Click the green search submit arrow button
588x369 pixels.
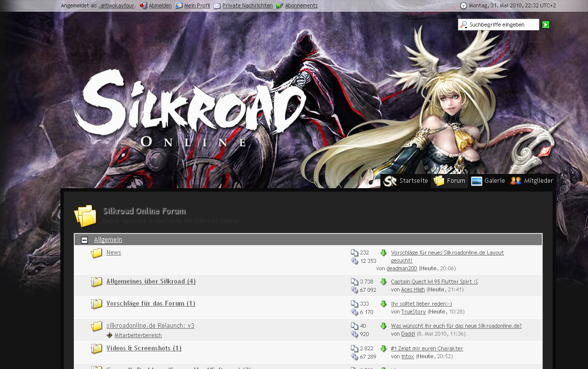546,25
